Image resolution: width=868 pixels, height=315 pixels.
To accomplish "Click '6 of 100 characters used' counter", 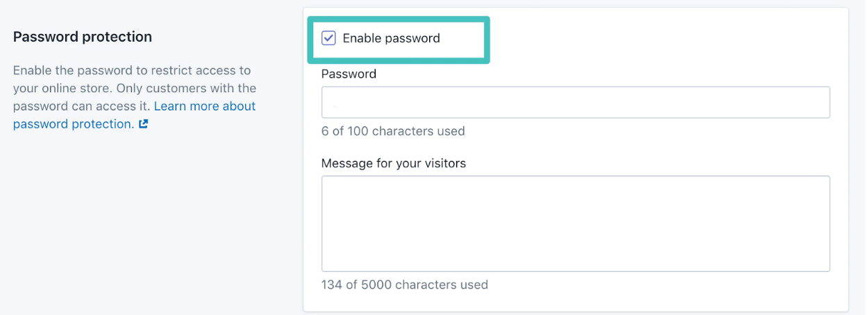I will pos(393,131).
